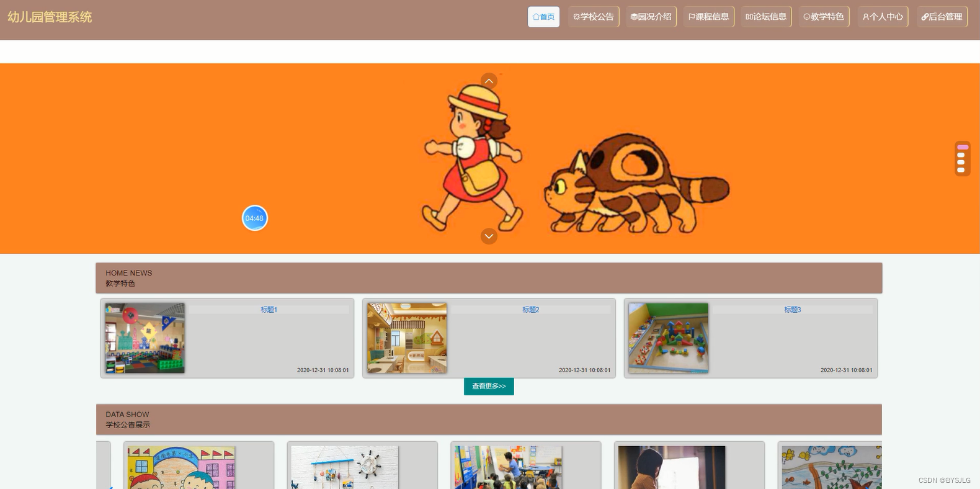Click the carousel up arrow

(x=489, y=81)
